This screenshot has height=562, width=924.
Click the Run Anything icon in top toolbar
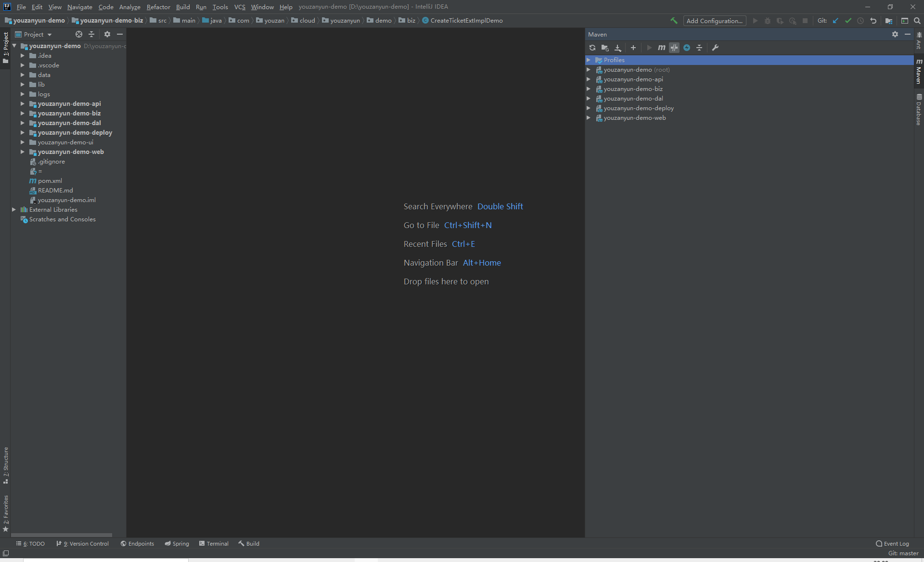tap(905, 21)
